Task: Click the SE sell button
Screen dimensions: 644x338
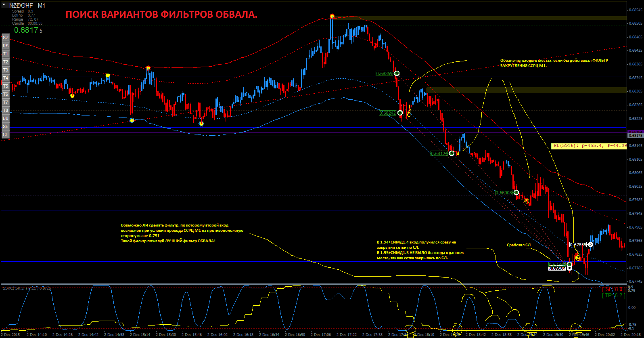Action: [6, 126]
